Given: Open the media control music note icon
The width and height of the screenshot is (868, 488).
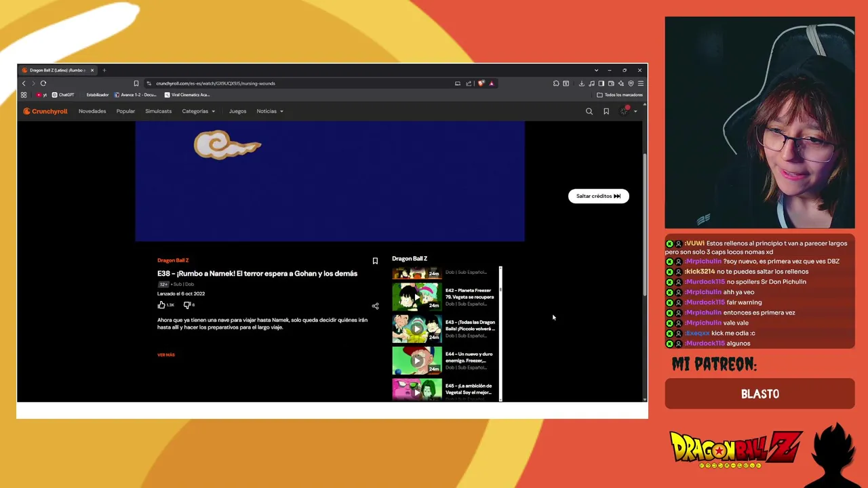Looking at the screenshot, I should click(x=591, y=83).
